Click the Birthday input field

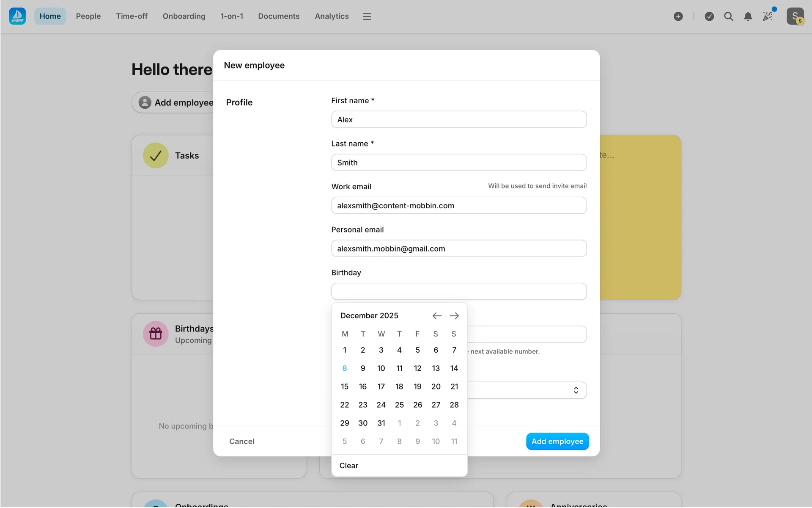[458, 291]
